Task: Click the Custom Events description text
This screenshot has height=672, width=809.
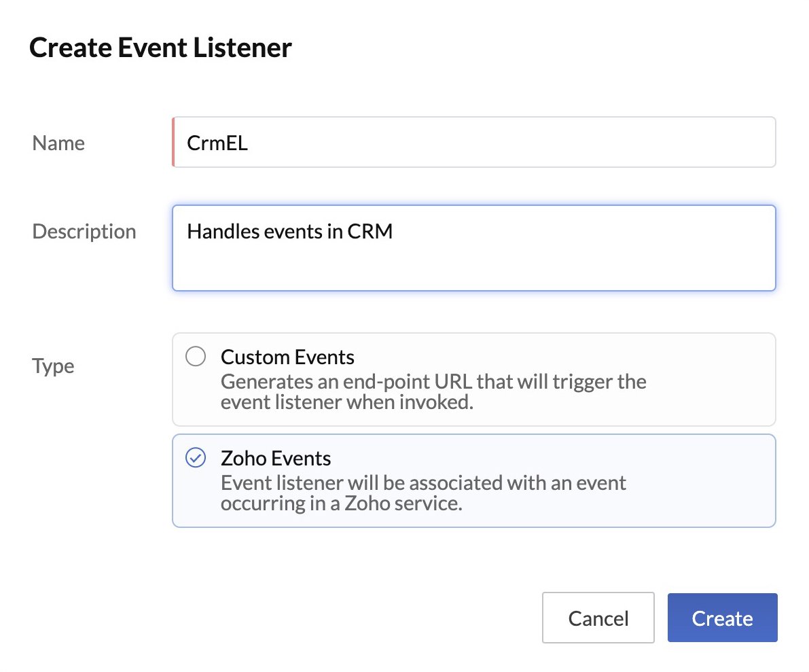Action: pos(433,391)
